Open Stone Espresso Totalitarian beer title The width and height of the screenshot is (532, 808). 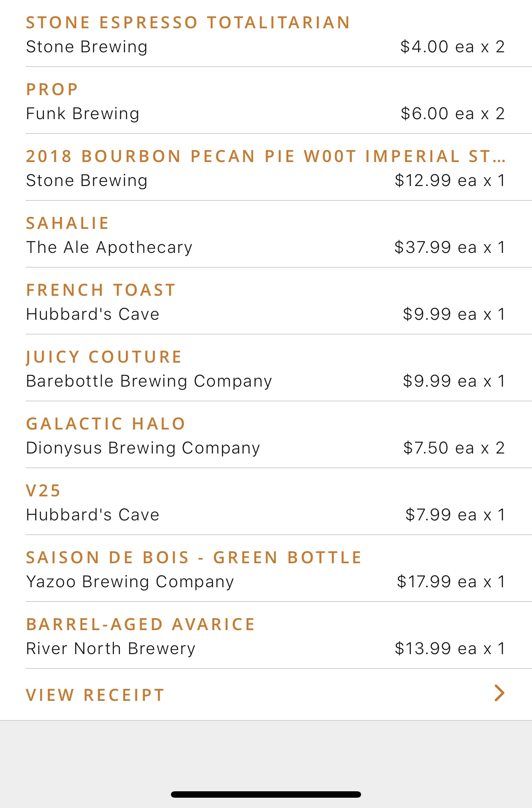click(188, 22)
